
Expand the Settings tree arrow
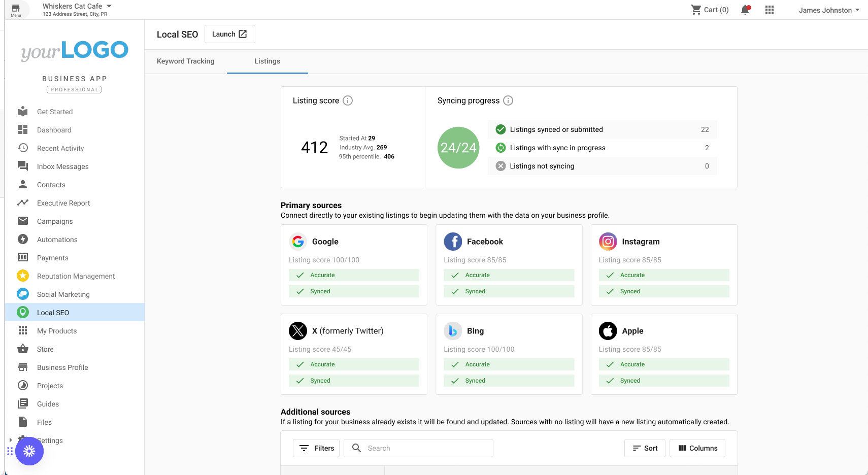(11, 440)
